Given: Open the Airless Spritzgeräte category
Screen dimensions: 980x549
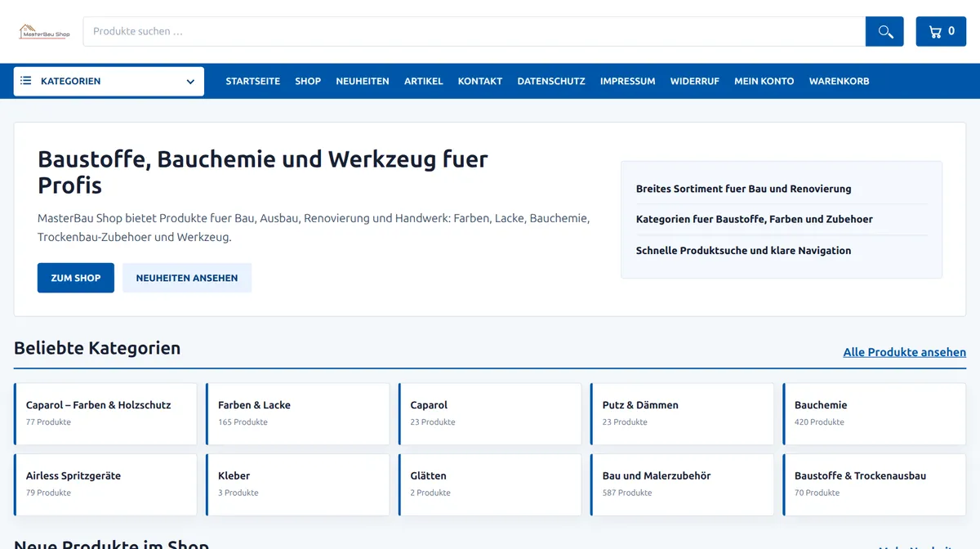Looking at the screenshot, I should click(x=105, y=484).
